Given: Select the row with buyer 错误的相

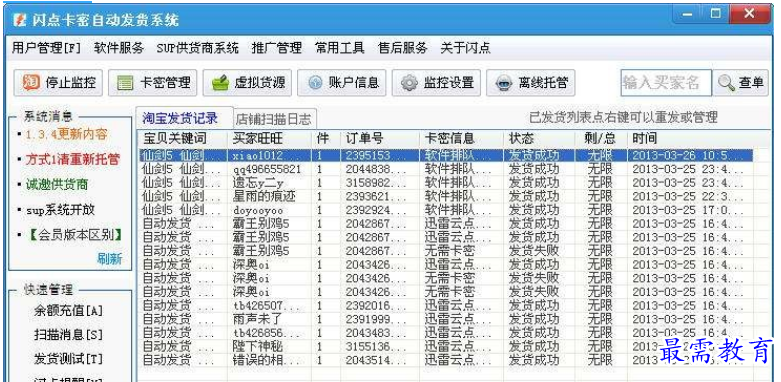Looking at the screenshot, I should 445,359.
